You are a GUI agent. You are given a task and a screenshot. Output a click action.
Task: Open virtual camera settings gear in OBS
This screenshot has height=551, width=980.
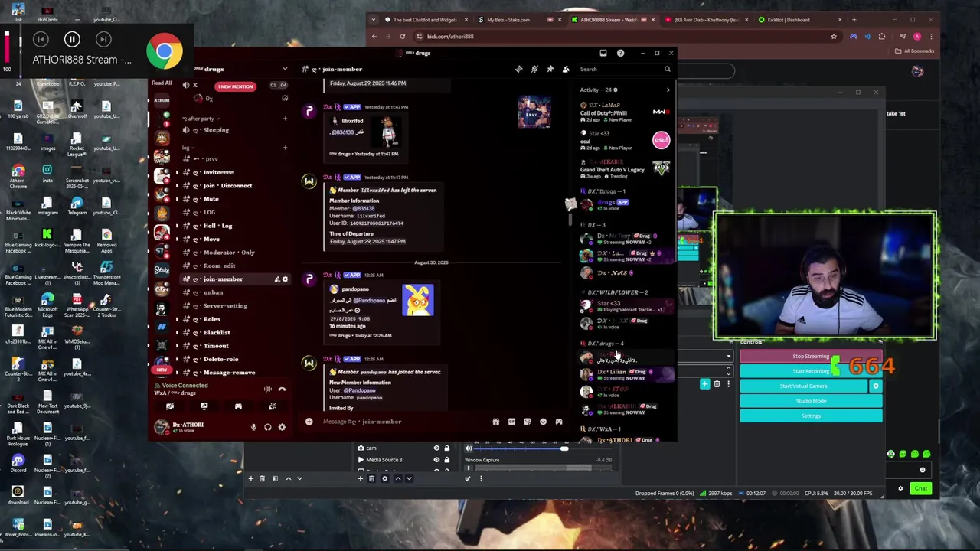tap(876, 386)
